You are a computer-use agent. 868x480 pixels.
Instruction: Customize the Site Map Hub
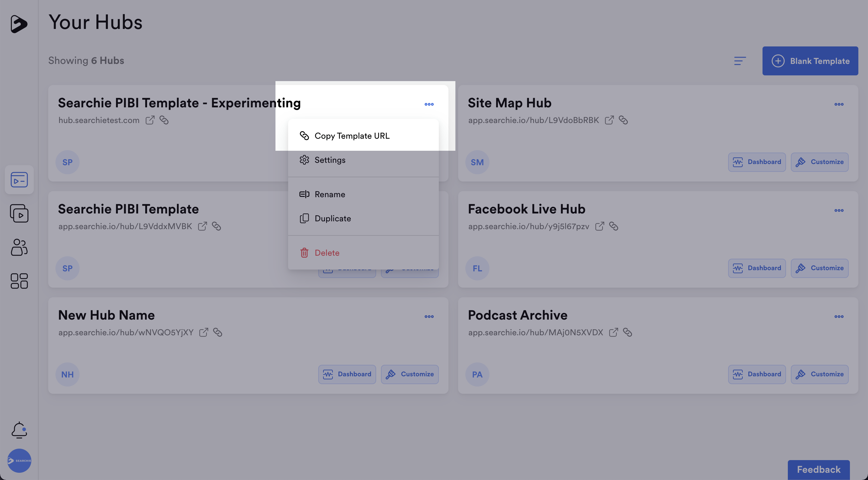(819, 162)
